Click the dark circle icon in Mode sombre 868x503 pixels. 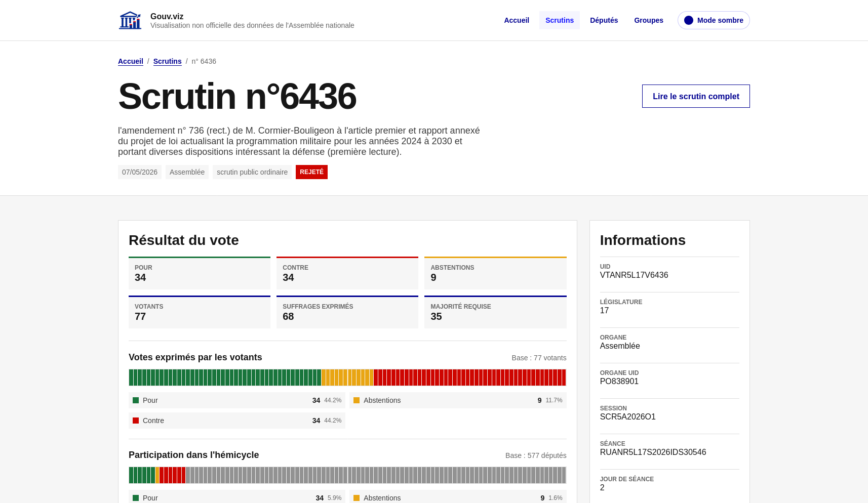tap(688, 20)
